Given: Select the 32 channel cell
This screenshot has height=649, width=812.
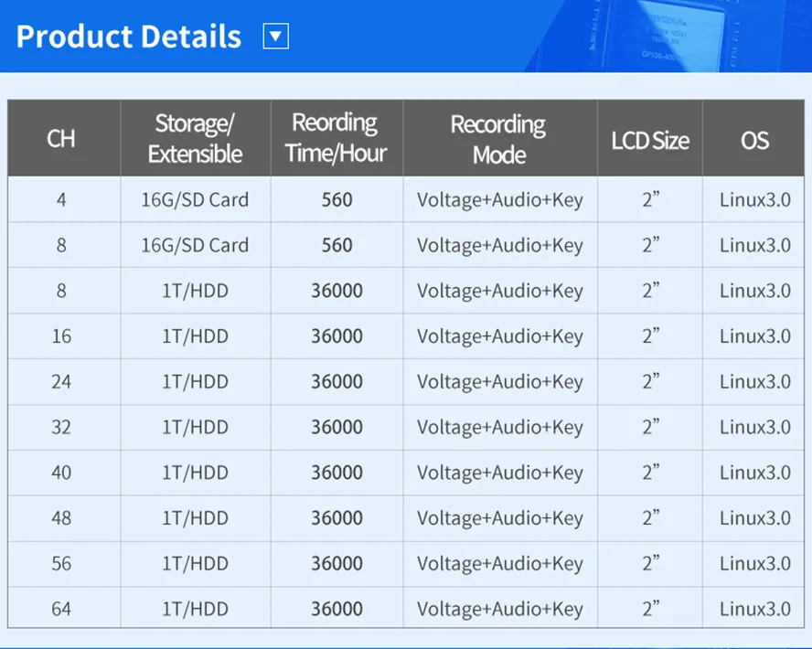Looking at the screenshot, I should [61, 427].
